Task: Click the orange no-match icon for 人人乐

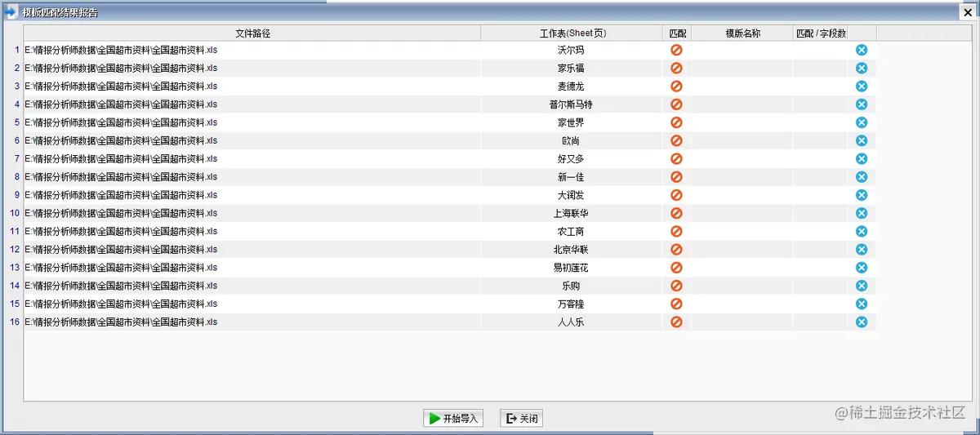Action: 676,322
